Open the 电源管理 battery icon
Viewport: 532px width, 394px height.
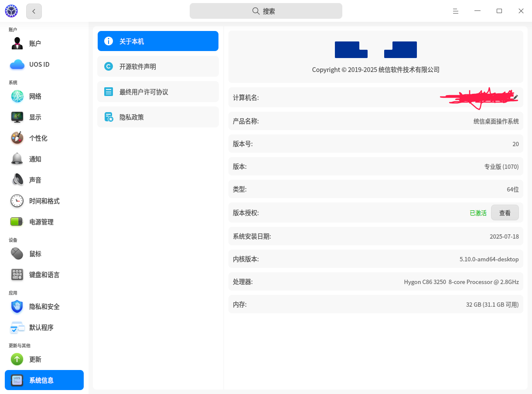click(x=17, y=222)
